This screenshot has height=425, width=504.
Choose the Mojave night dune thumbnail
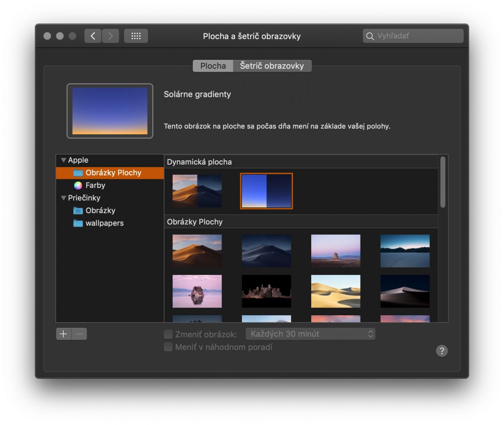[266, 251]
